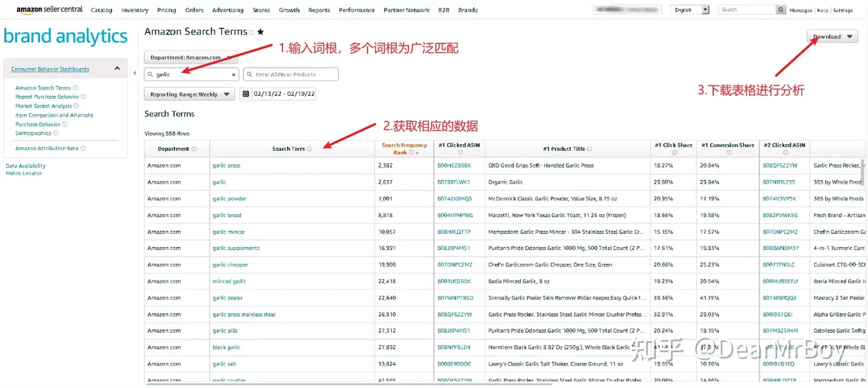Open the calendar icon beside date range

pos(246,94)
